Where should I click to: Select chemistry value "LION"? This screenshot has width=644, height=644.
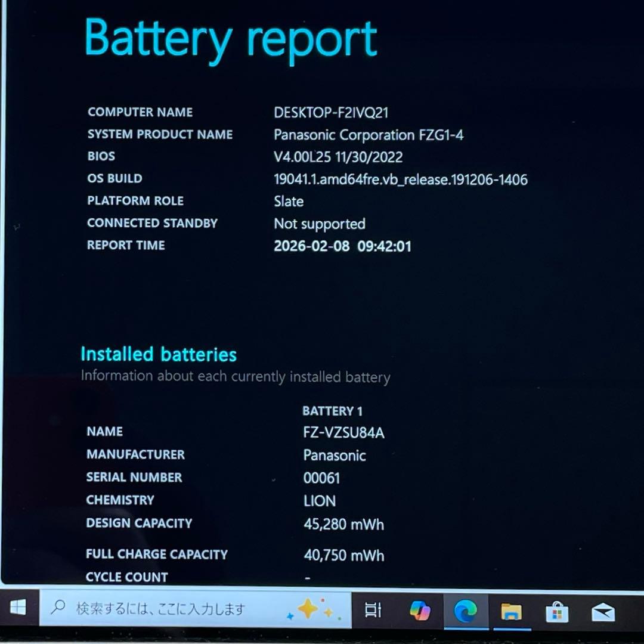pyautogui.click(x=320, y=501)
